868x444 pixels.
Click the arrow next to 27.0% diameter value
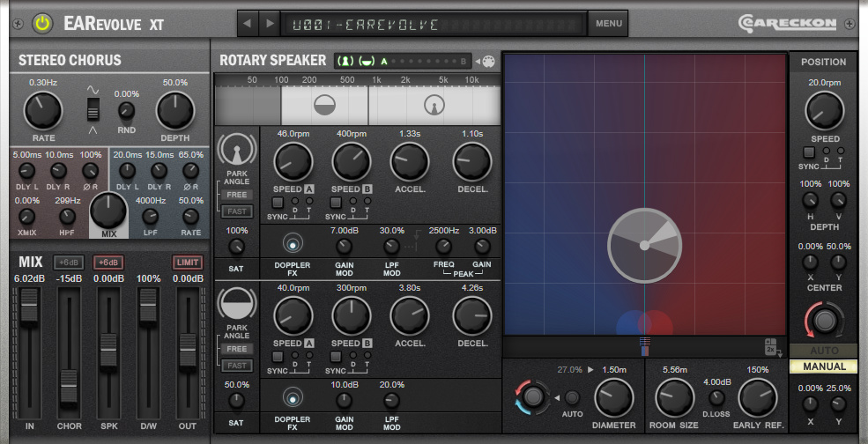coord(591,370)
